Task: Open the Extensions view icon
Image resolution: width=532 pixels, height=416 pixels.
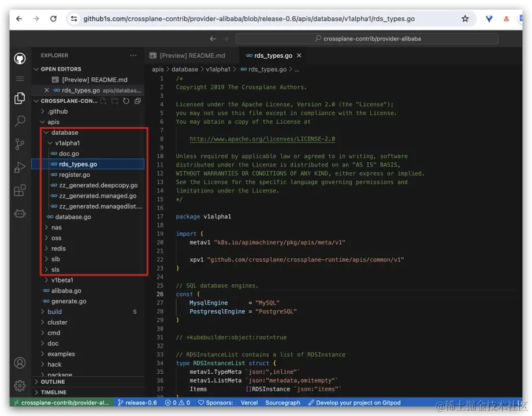Action: [x=20, y=190]
